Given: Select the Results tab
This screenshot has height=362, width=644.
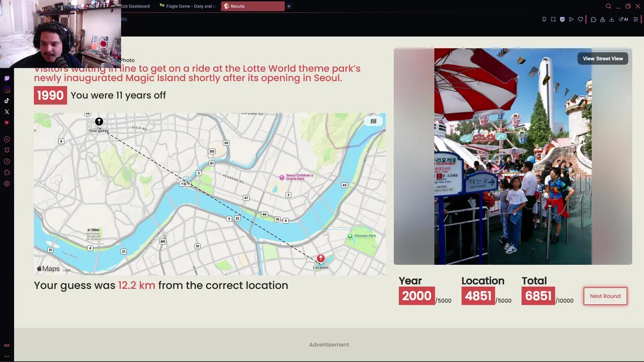Looking at the screenshot, I should (253, 6).
